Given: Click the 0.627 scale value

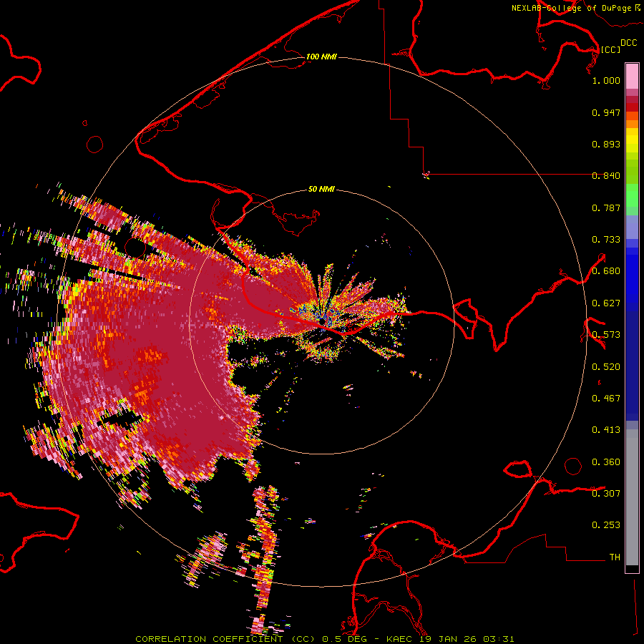Looking at the screenshot, I should (606, 303).
